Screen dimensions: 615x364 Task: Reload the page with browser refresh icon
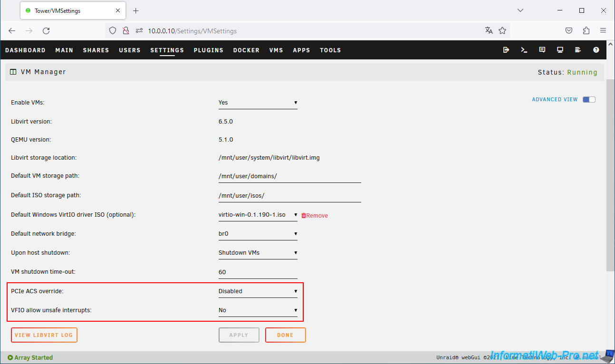point(46,30)
